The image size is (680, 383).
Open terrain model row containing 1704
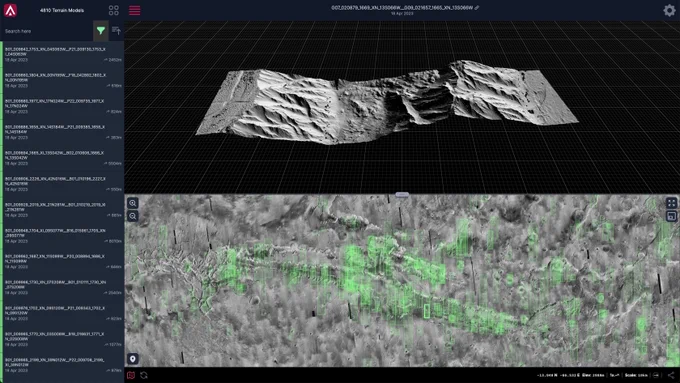[63, 236]
